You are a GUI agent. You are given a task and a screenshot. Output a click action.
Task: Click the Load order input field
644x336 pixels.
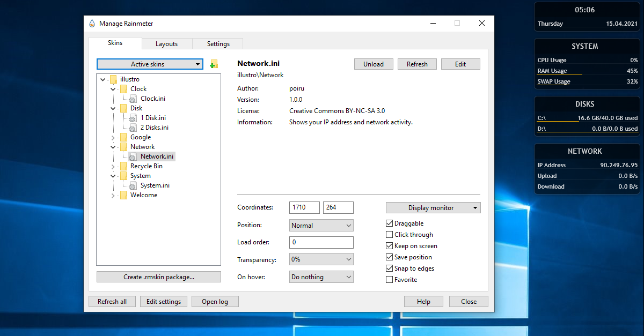(x=321, y=242)
